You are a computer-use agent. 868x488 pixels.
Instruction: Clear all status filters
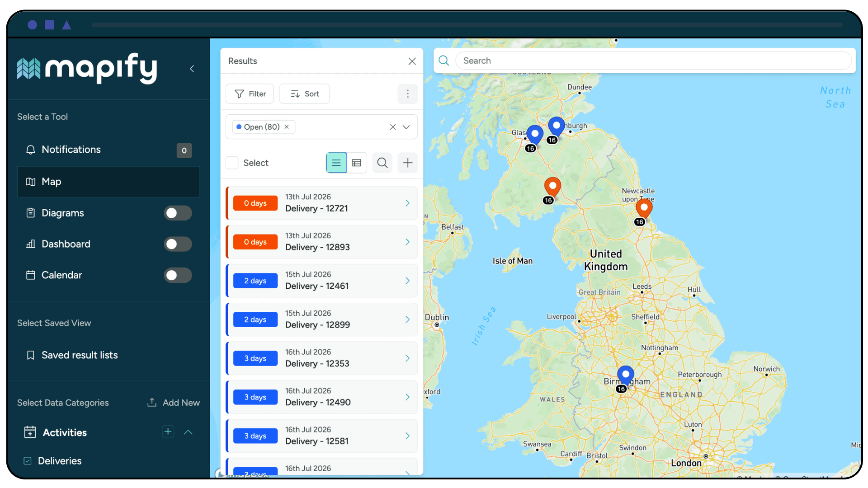pos(393,127)
